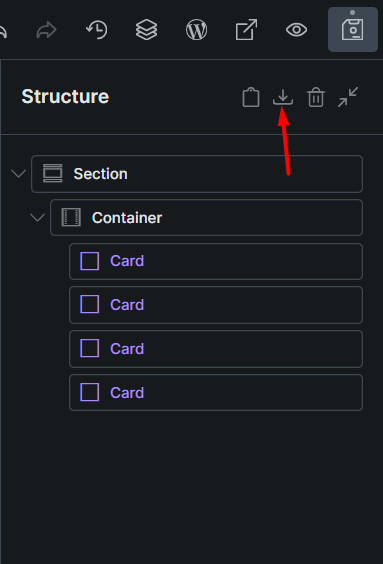Select the fourth Card element
This screenshot has width=383, height=564.
216,392
